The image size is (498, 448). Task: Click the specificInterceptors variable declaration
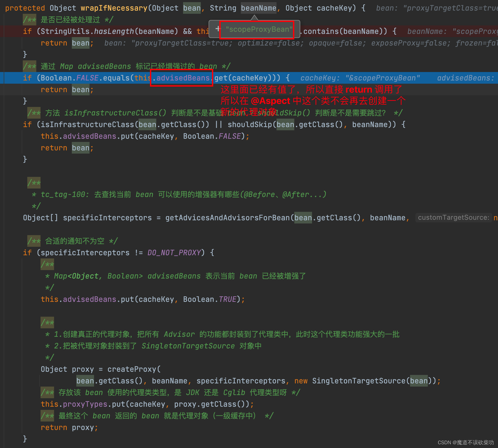107,218
